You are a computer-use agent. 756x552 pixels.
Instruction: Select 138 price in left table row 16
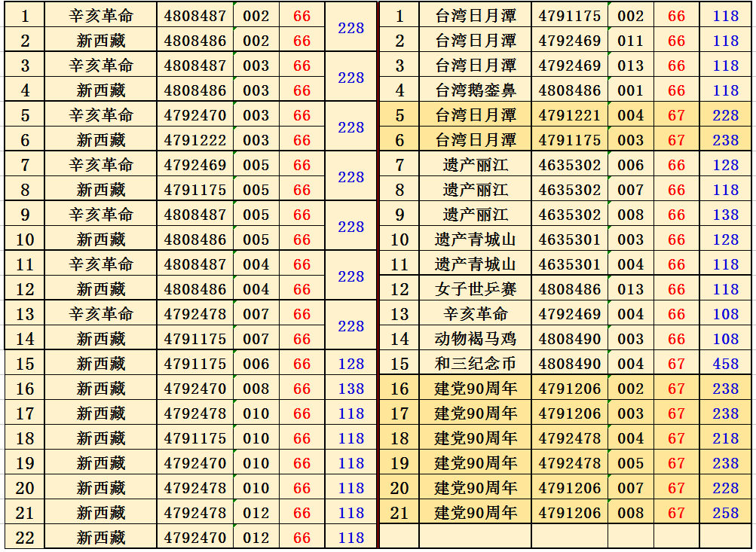click(350, 389)
